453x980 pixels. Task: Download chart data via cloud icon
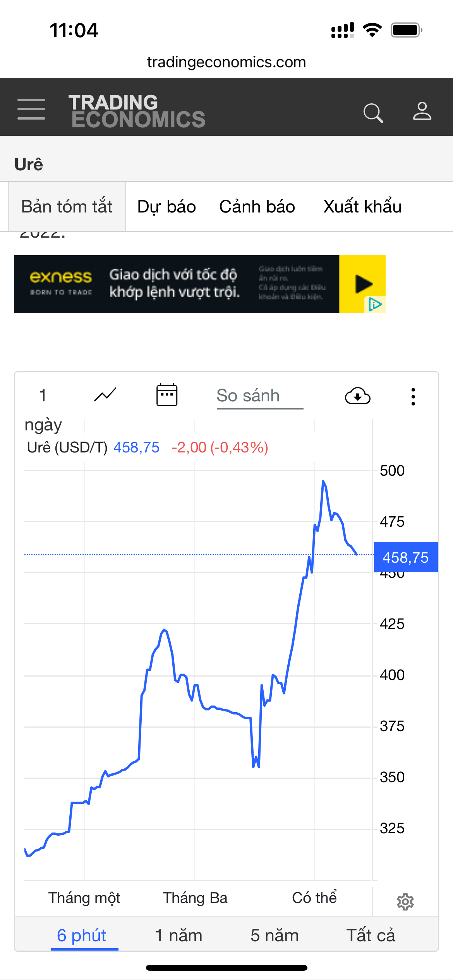pyautogui.click(x=357, y=396)
